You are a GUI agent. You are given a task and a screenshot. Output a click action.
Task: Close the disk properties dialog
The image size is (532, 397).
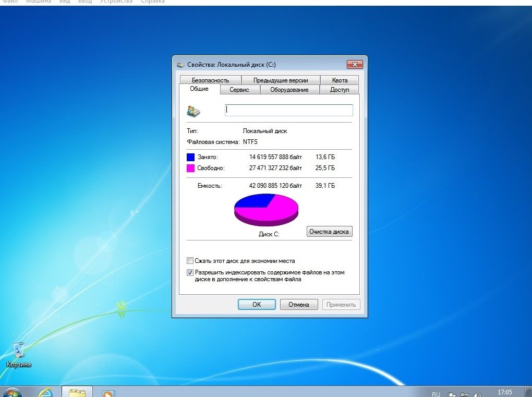(x=355, y=64)
